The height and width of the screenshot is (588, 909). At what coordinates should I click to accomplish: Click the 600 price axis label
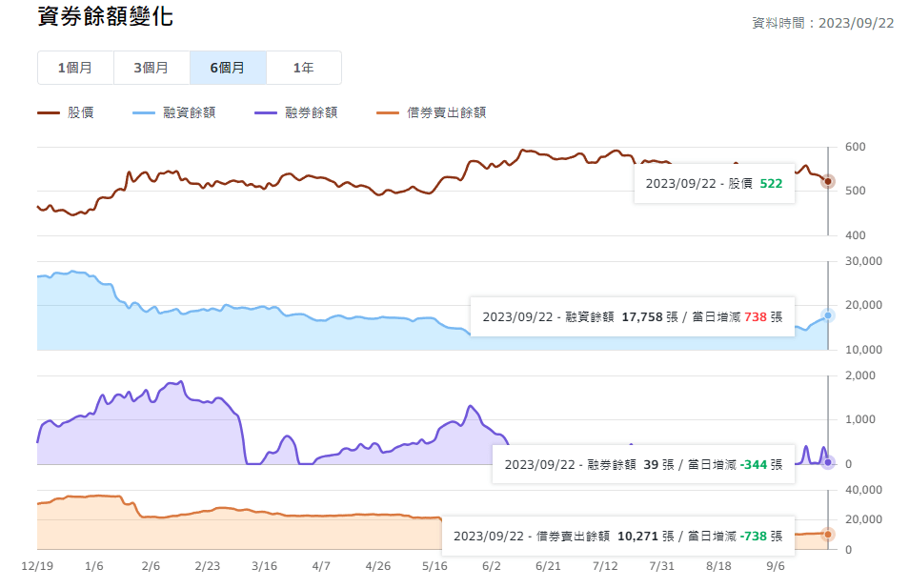tap(855, 147)
